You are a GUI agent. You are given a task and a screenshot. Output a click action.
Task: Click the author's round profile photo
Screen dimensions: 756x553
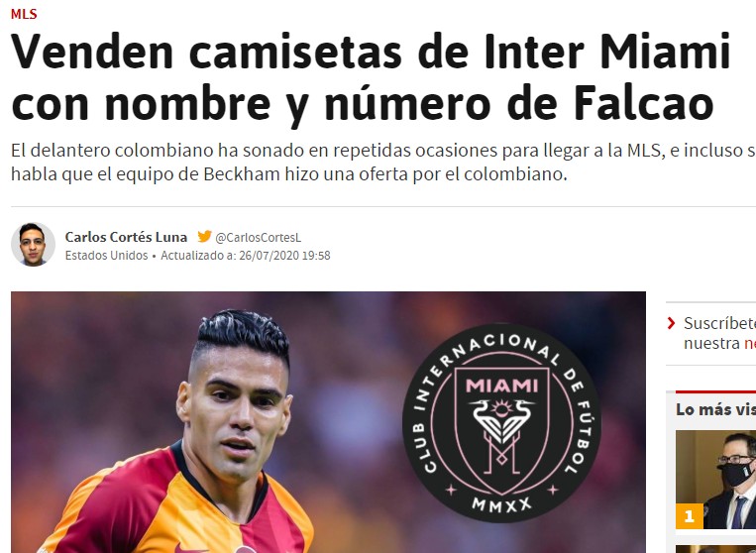(x=33, y=245)
